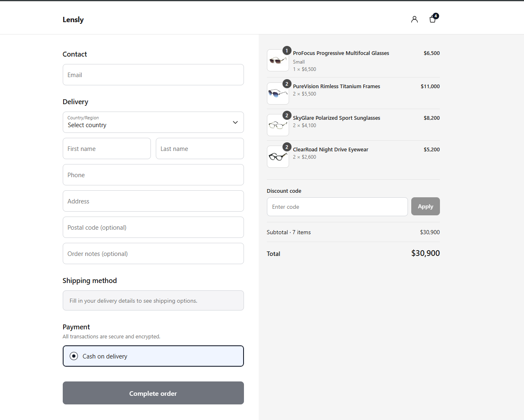The image size is (524, 420).
Task: Focus the Last name field
Action: point(200,148)
